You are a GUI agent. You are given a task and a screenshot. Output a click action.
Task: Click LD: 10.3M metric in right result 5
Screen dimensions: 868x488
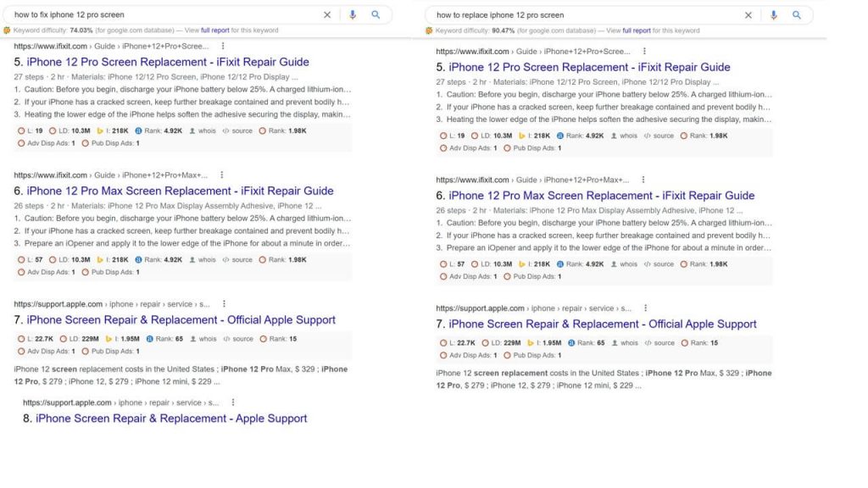tap(492, 136)
